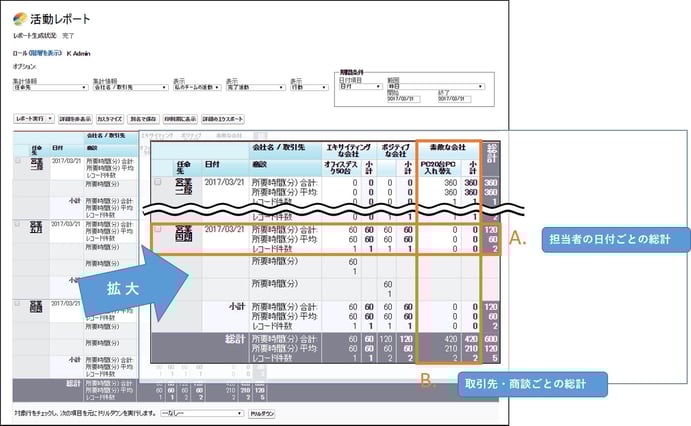Screen dimensions: 691x426
Task: Open the first assignee link in small report table
Action: point(37,163)
